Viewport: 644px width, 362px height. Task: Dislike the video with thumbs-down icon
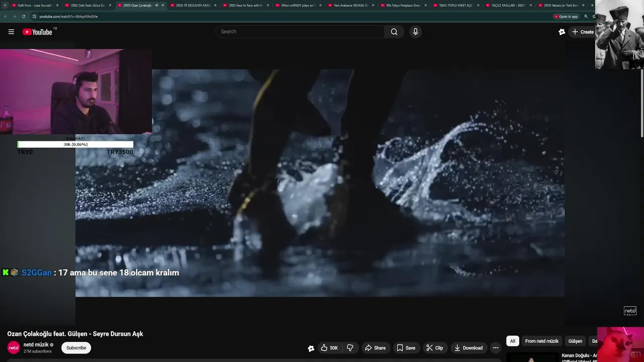(x=350, y=348)
